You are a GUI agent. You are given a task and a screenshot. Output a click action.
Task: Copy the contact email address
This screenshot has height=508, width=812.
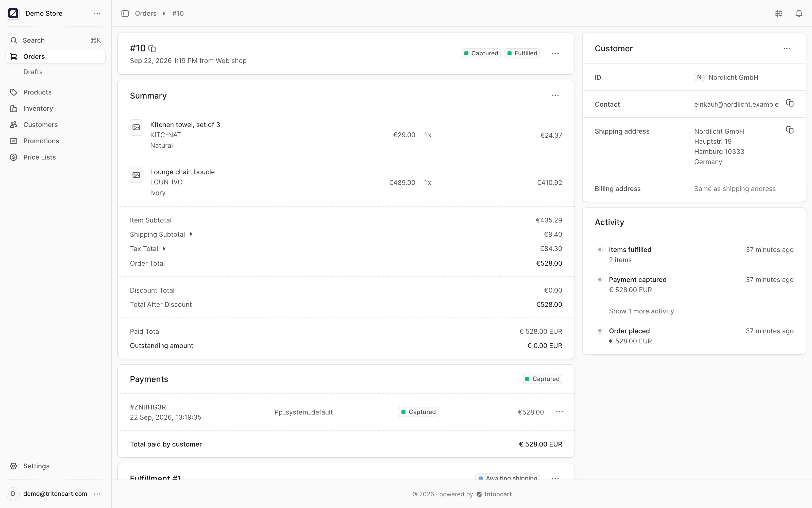(x=790, y=103)
